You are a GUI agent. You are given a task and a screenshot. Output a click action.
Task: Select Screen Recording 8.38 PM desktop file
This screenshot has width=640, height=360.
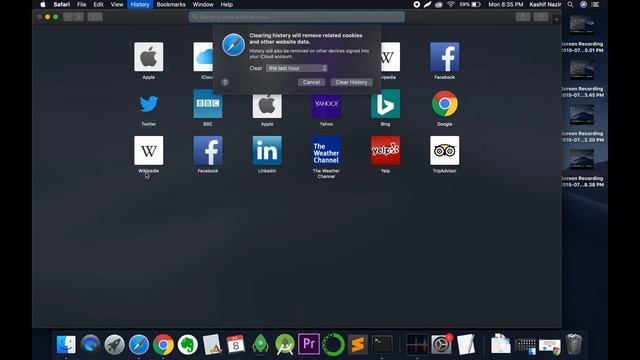[582, 169]
